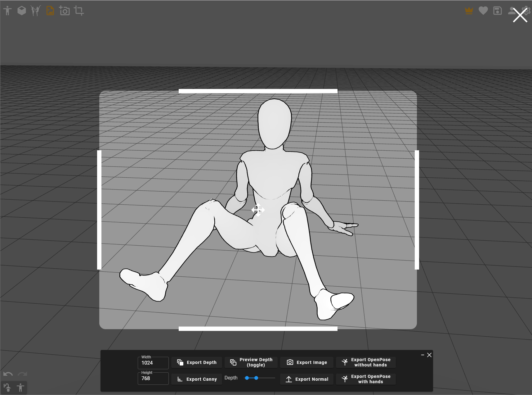Click the add camera screenshot icon
532x395 pixels.
[x=64, y=11]
